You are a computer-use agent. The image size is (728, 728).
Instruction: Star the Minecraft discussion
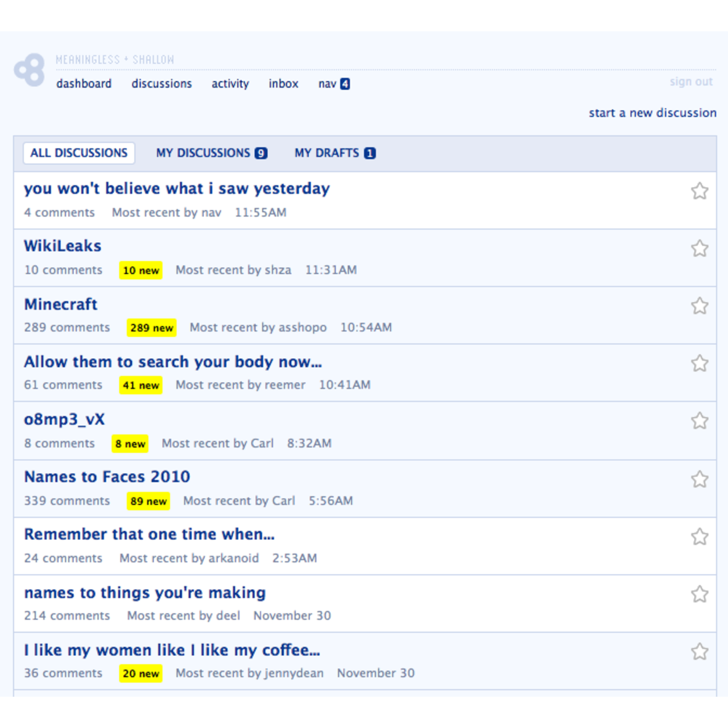pyautogui.click(x=699, y=306)
